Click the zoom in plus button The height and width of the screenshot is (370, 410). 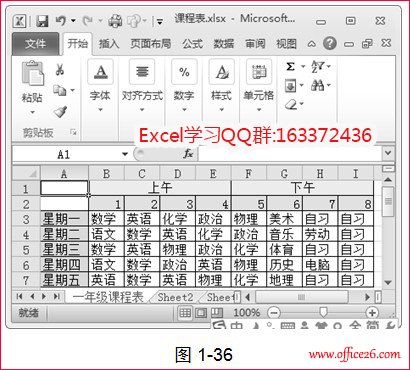point(372,312)
